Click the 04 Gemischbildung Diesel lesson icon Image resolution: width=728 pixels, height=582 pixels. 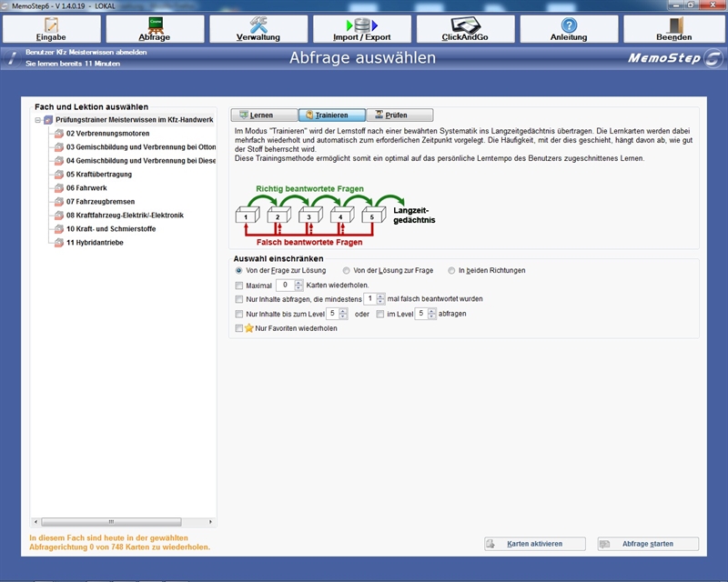pyautogui.click(x=59, y=161)
